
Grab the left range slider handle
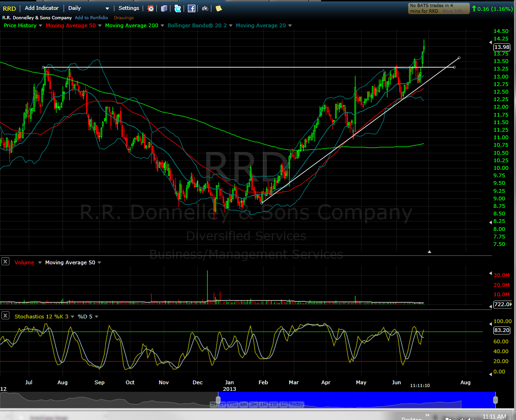(218, 400)
